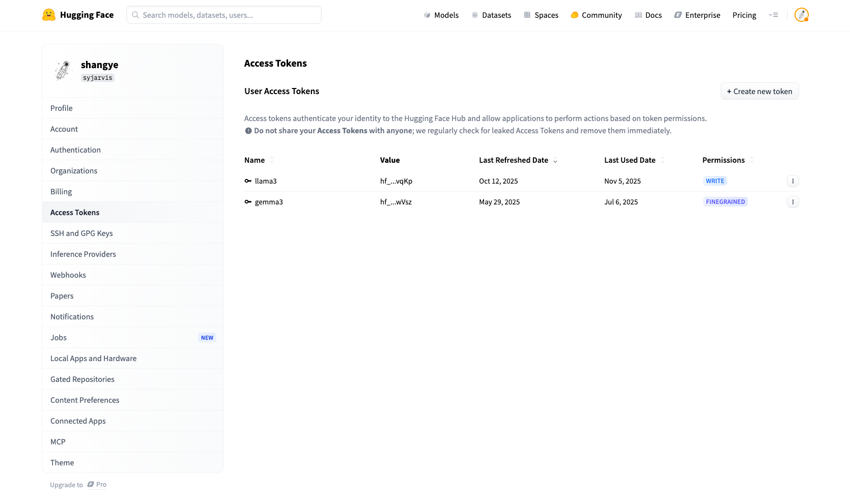This screenshot has height=504, width=850.
Task: Open Gated Repositories settings
Action: tap(133, 379)
